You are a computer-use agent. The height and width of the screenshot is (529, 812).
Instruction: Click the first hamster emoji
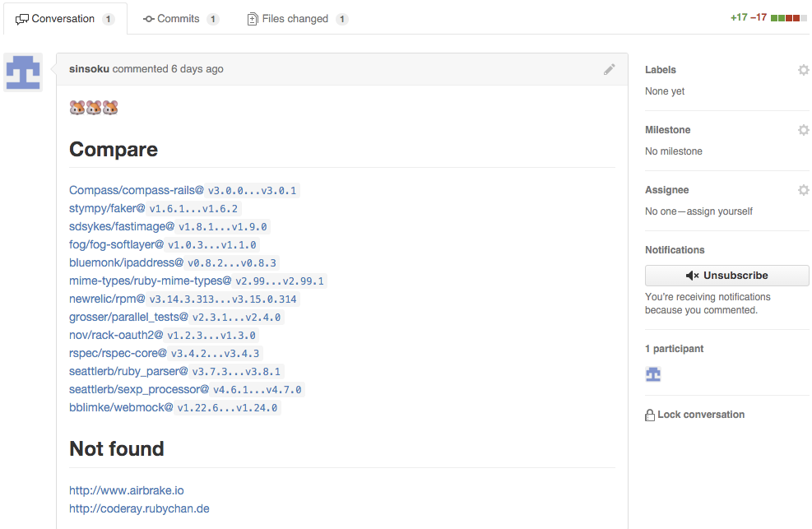tap(77, 108)
